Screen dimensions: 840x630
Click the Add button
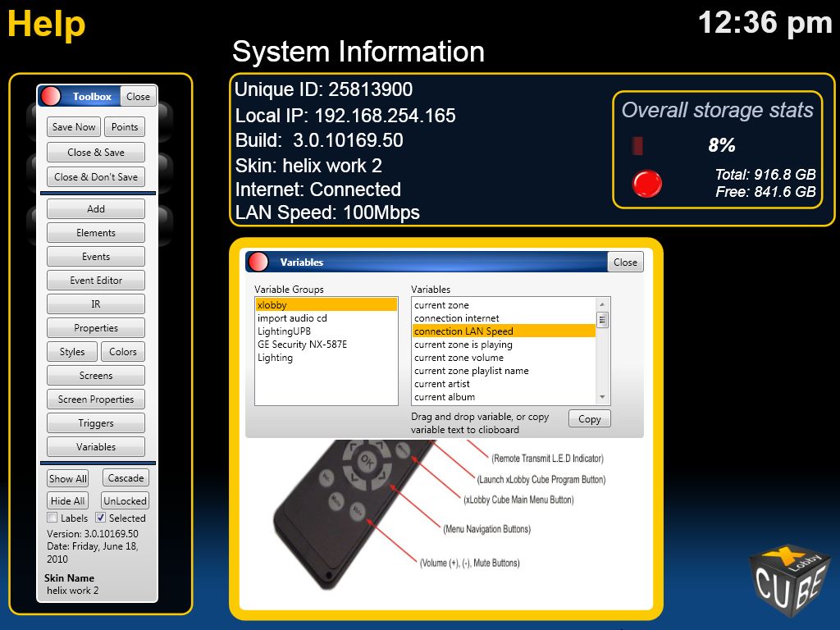pyautogui.click(x=96, y=209)
